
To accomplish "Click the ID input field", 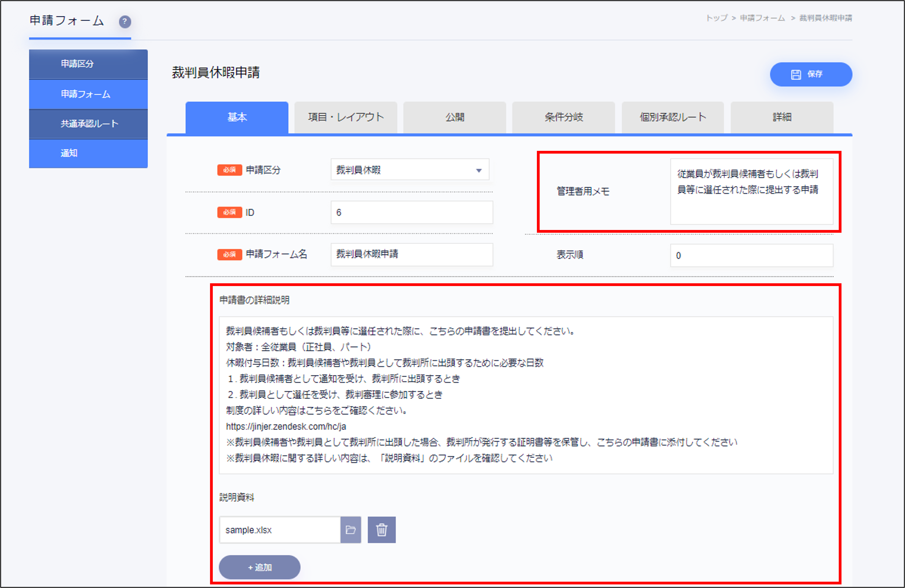I will (412, 212).
